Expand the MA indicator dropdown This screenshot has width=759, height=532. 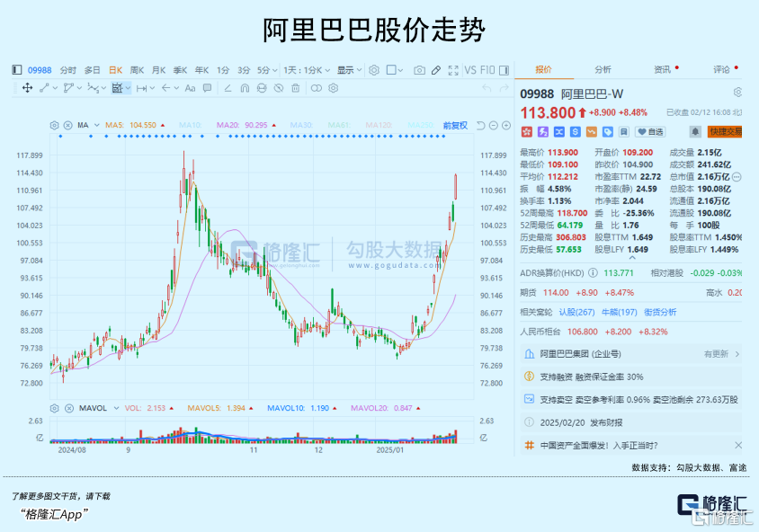pyautogui.click(x=97, y=125)
